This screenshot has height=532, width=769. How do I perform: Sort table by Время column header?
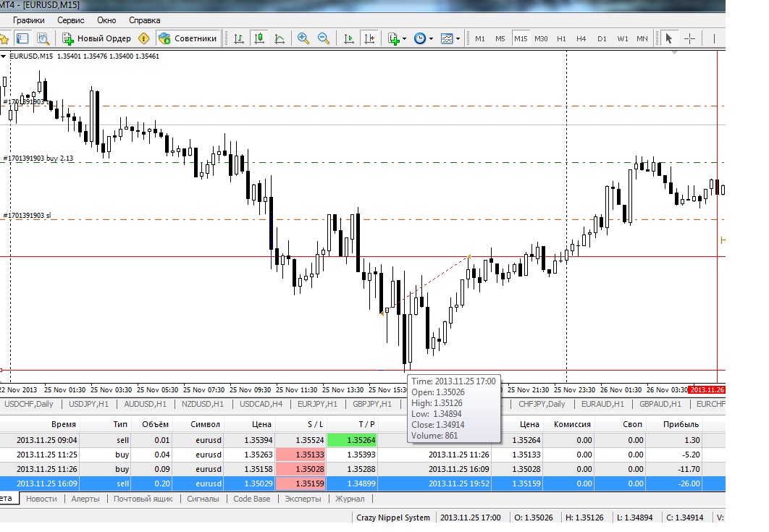63,424
